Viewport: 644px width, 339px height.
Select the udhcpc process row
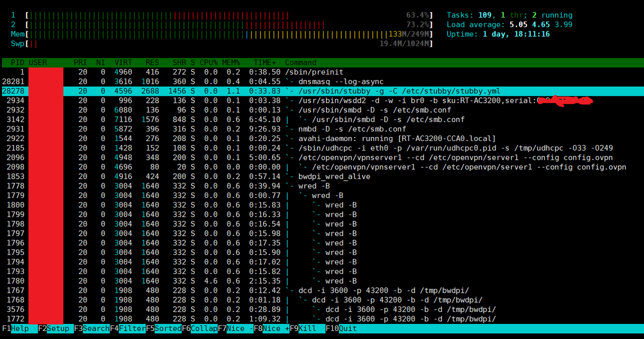pos(322,148)
